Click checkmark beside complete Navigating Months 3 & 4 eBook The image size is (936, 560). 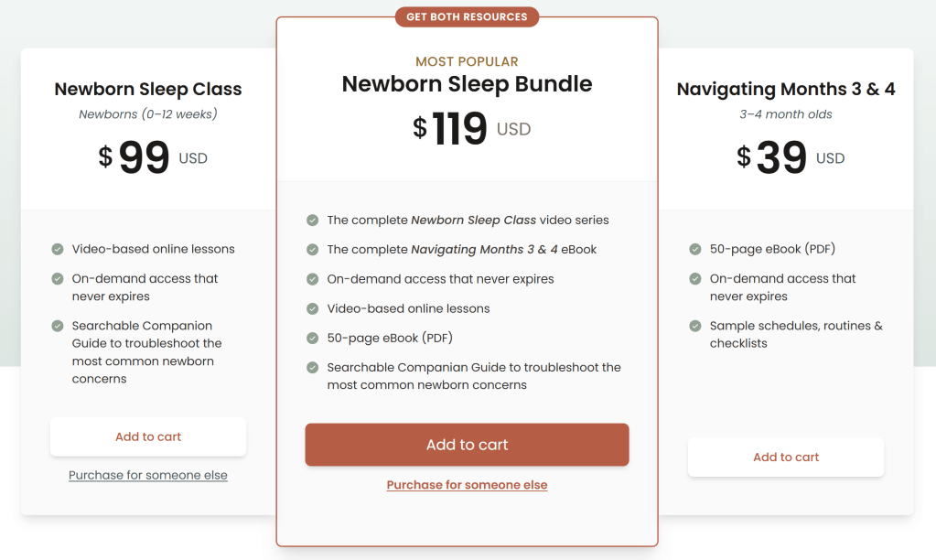[x=313, y=249]
